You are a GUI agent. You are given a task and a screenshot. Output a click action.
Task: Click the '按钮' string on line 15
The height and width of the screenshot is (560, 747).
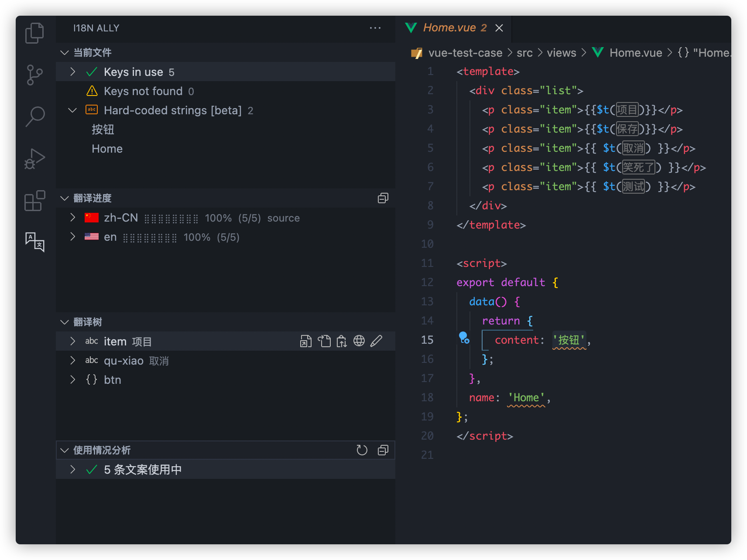tap(569, 340)
